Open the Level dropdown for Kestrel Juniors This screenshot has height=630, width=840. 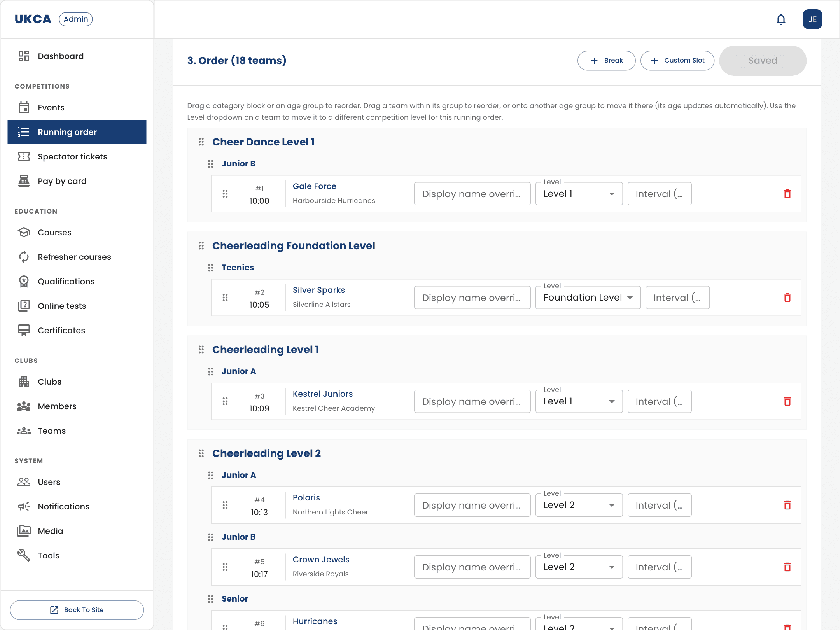(579, 401)
